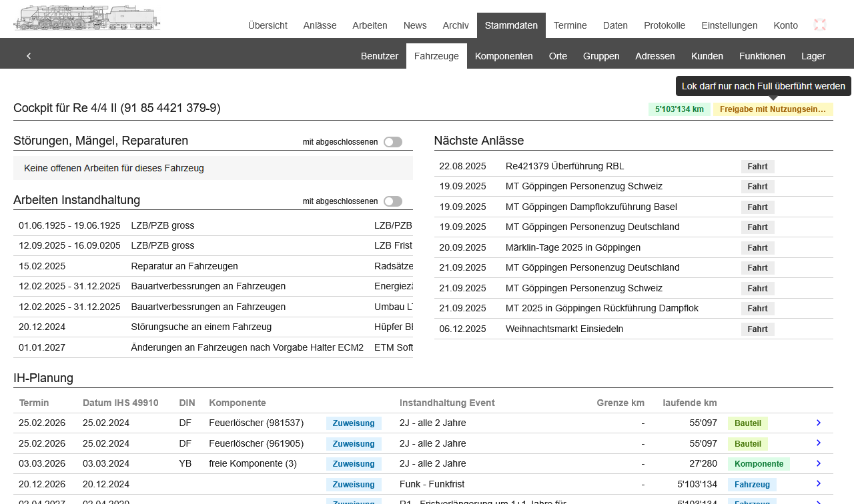
Task: Click the 5'103'134 km mileage badge
Action: [x=679, y=109]
